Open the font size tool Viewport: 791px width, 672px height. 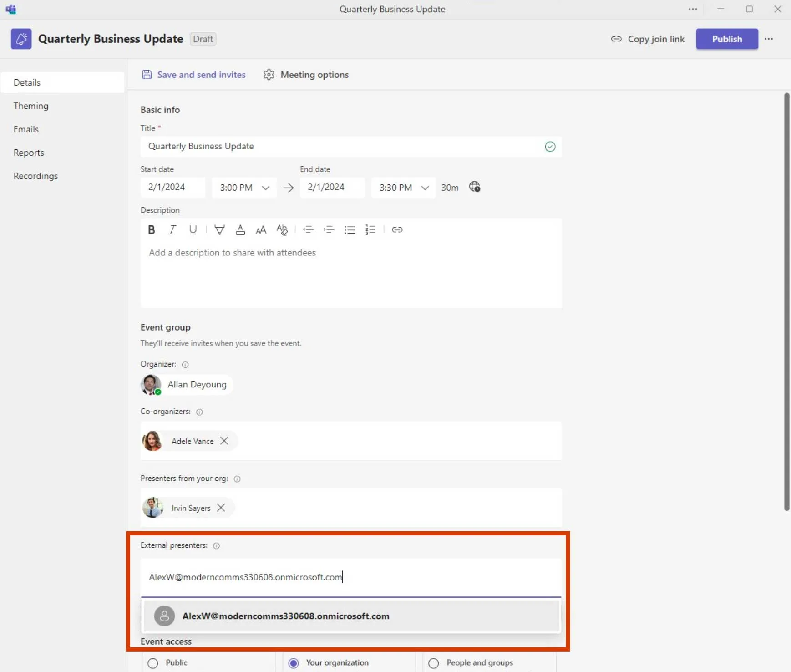coord(261,230)
